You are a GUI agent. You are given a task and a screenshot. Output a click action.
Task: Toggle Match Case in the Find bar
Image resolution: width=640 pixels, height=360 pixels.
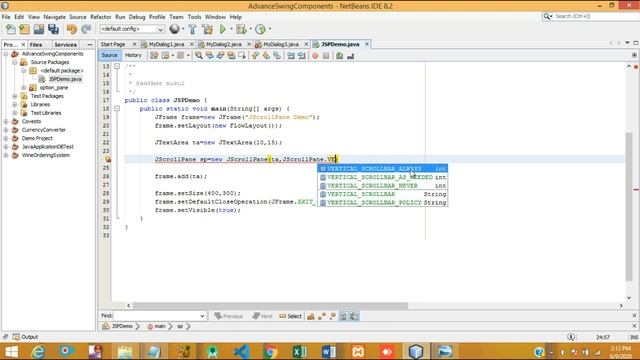(311, 316)
